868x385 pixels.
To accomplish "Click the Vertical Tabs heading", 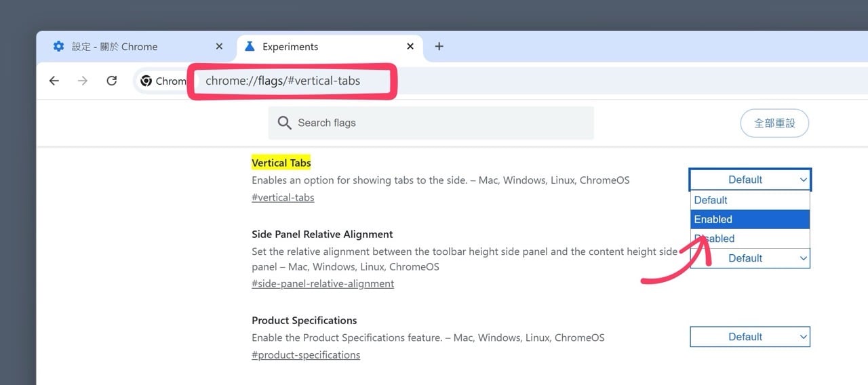I will click(x=281, y=163).
